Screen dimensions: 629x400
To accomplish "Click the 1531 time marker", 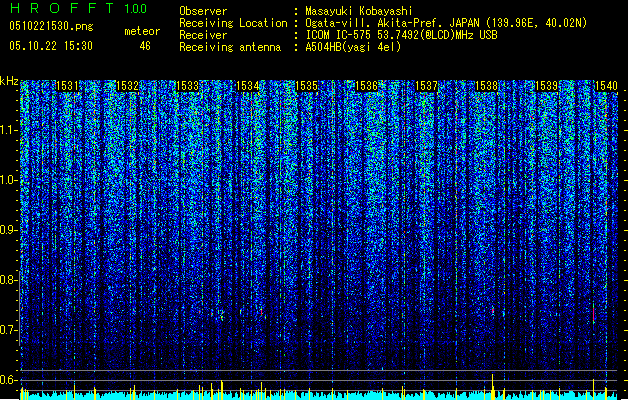I will tap(67, 85).
